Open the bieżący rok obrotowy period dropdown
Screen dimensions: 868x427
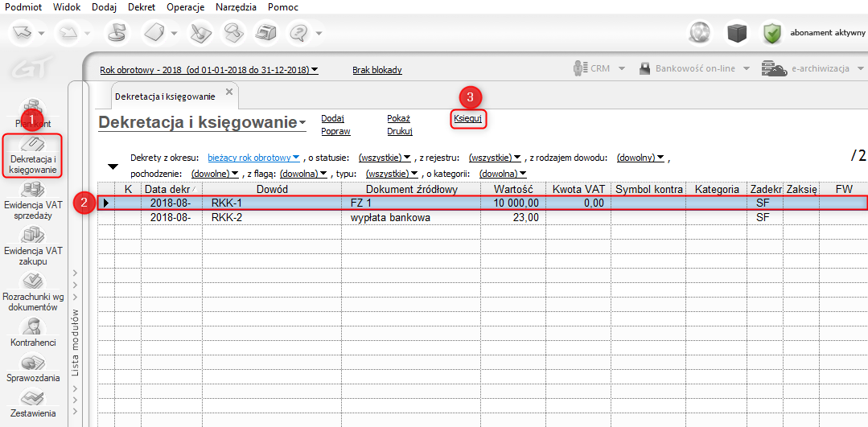coord(253,158)
